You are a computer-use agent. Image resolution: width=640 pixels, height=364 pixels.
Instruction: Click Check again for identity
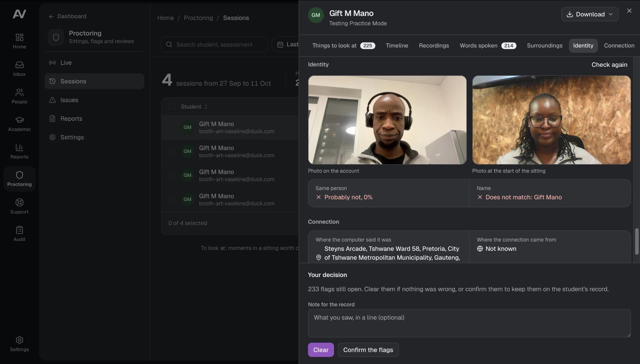(x=609, y=65)
